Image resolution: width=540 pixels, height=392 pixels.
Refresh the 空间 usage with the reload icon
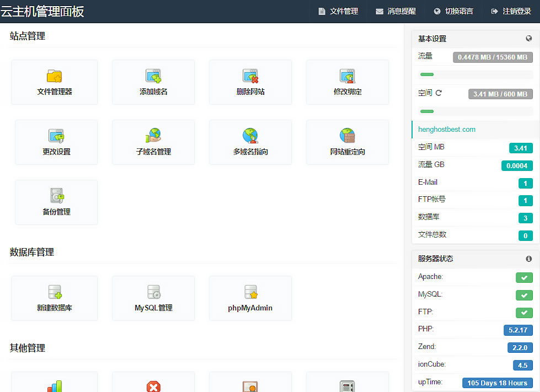tap(439, 93)
